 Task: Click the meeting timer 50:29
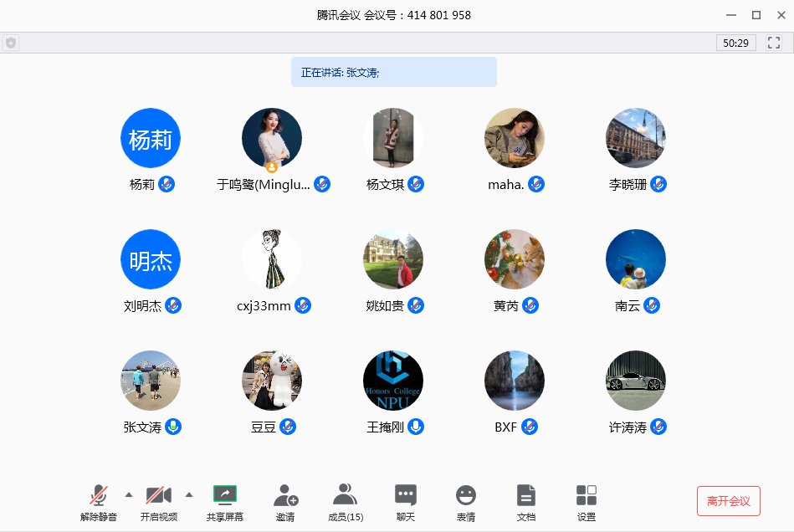(736, 43)
